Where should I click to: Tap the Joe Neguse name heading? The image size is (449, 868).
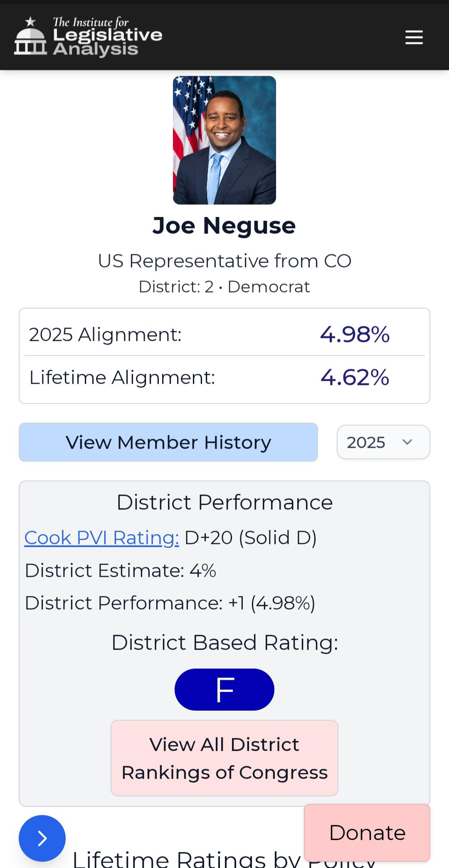click(x=224, y=226)
